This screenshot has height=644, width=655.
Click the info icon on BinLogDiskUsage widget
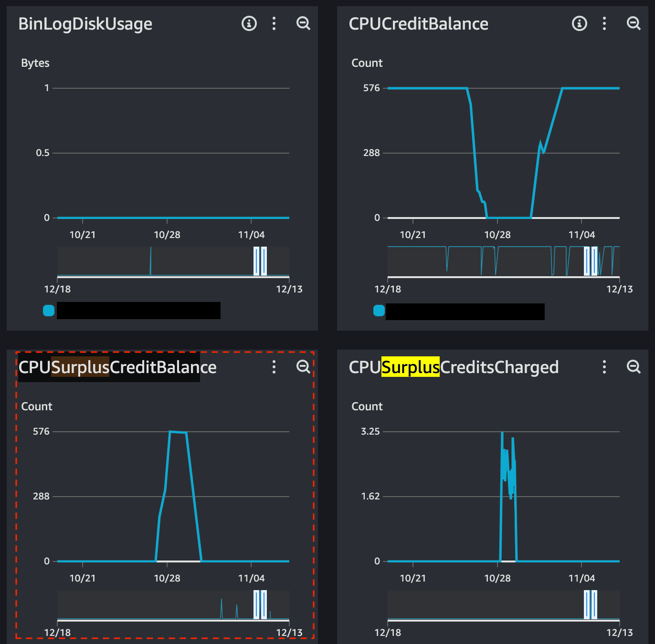[x=249, y=23]
